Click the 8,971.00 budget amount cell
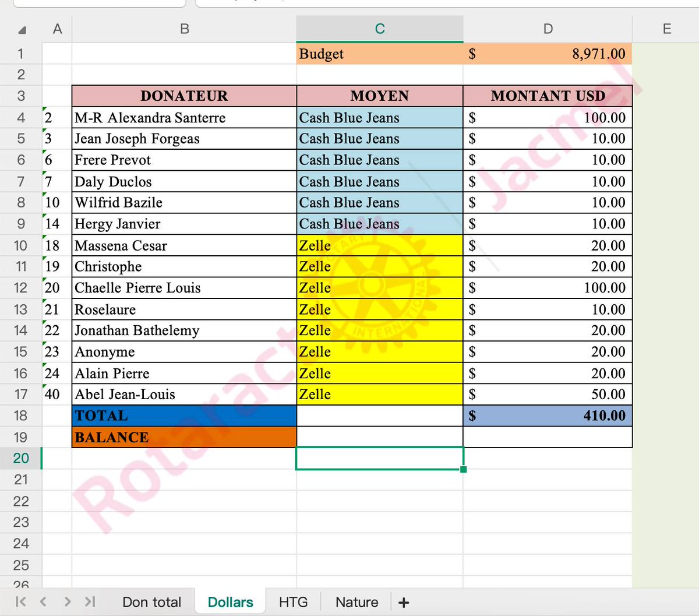Image resolution: width=699 pixels, height=616 pixels. (548, 54)
